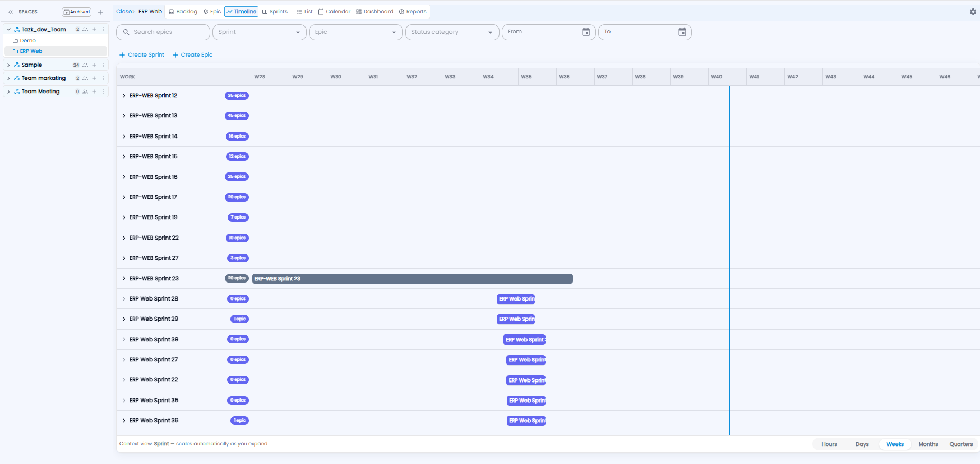Viewport: 980px width, 464px height.
Task: Expand the Sample space tree
Action: pyautogui.click(x=8, y=65)
